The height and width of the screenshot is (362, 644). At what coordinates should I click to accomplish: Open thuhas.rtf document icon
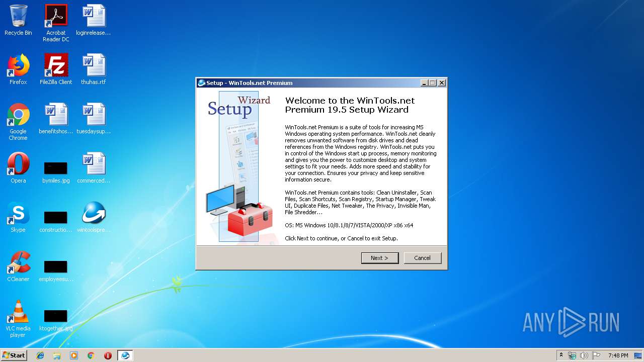click(x=94, y=69)
